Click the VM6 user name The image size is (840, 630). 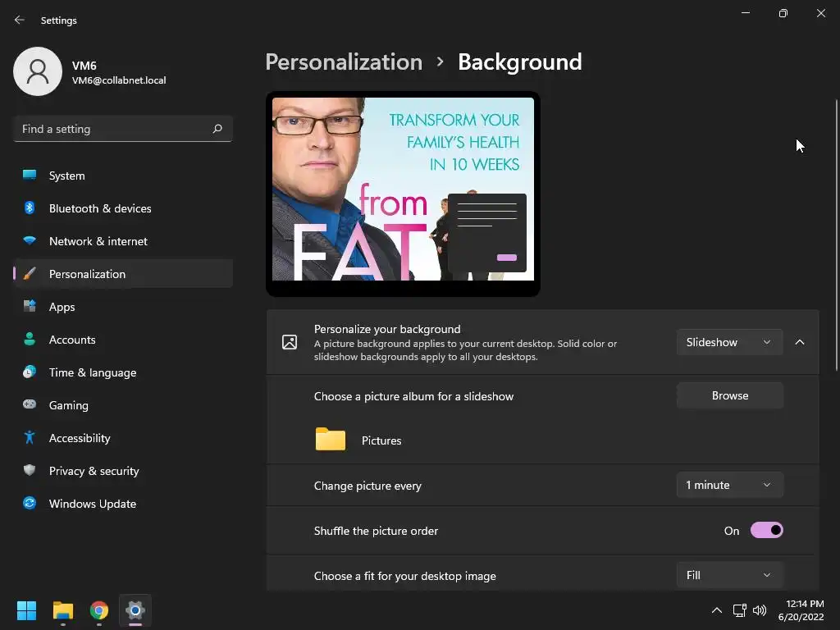click(x=84, y=66)
